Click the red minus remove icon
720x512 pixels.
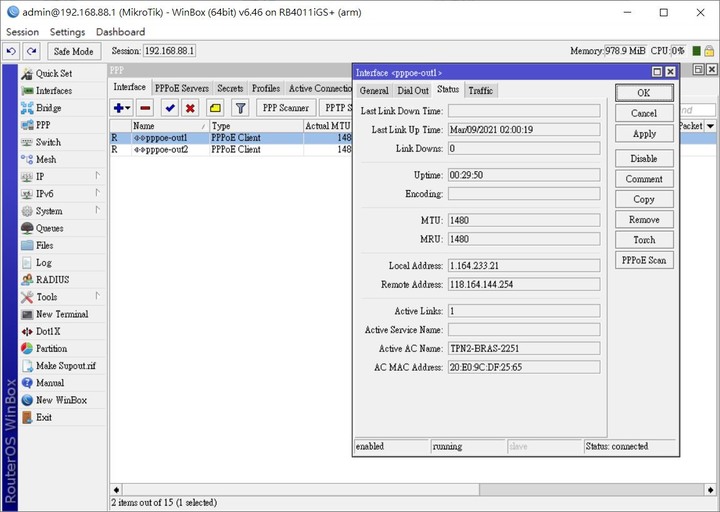click(145, 108)
